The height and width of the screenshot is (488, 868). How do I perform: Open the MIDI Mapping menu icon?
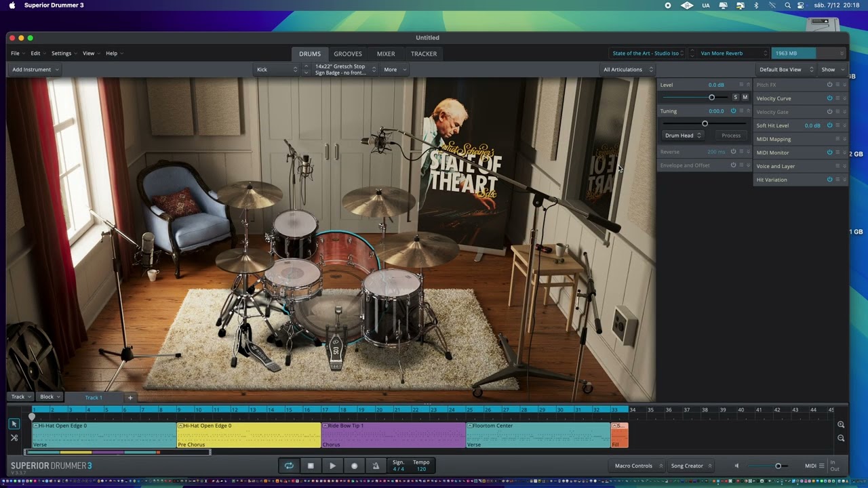pyautogui.click(x=837, y=139)
